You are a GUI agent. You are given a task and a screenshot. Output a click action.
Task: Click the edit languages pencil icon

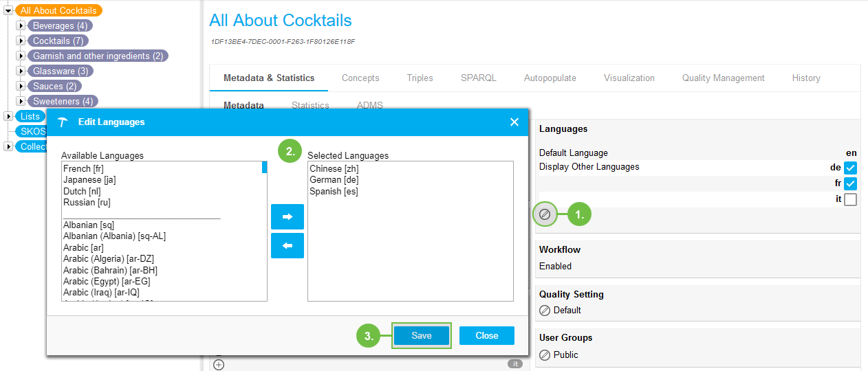(544, 214)
